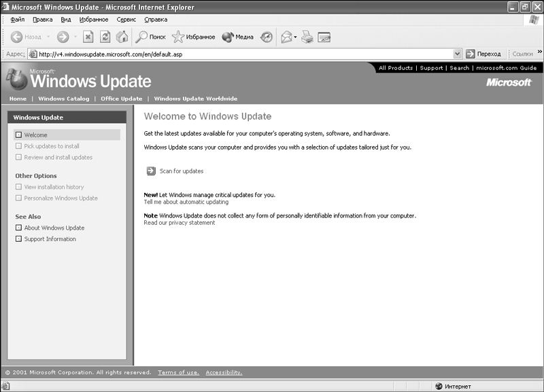Click the Internet Explorer title bar icon
This screenshot has height=392, width=544.
(x=5, y=7)
